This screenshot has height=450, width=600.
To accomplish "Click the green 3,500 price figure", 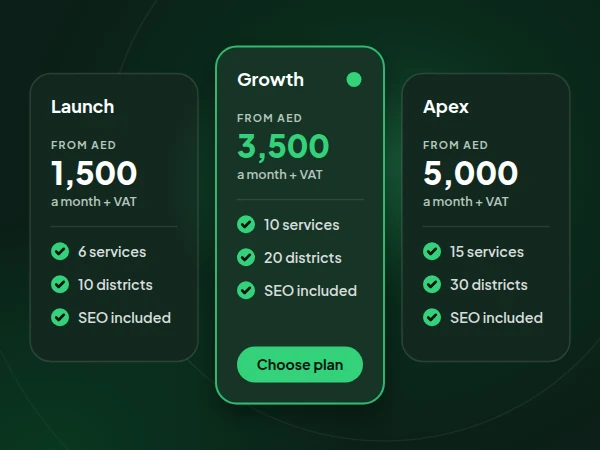I will click(283, 147).
